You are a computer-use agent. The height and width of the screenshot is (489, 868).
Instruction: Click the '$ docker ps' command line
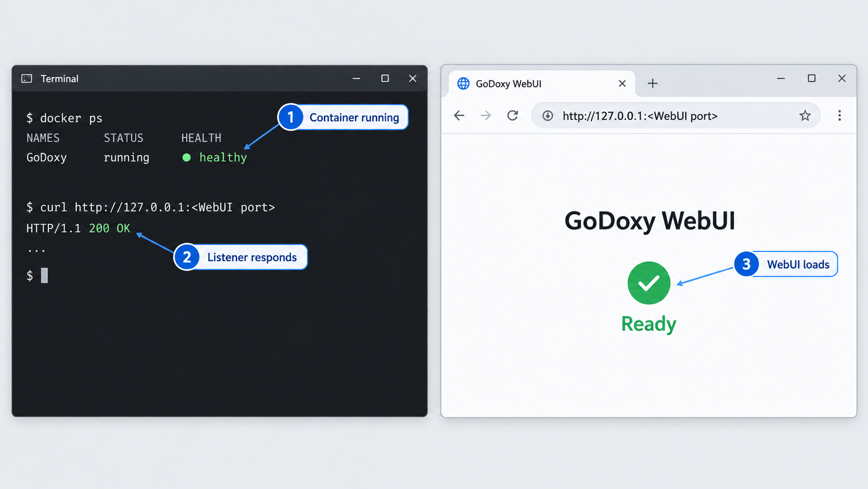point(64,118)
